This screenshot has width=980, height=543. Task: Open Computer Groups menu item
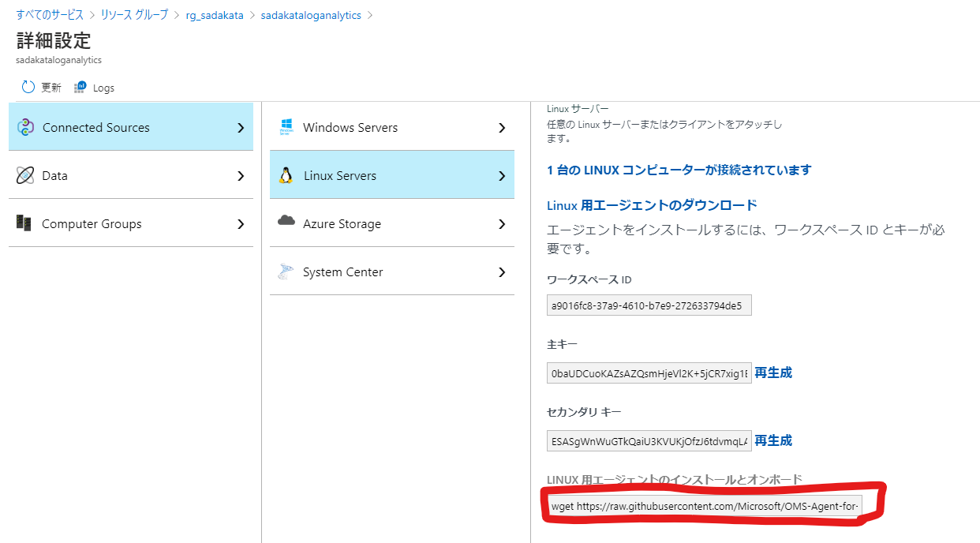(x=131, y=223)
